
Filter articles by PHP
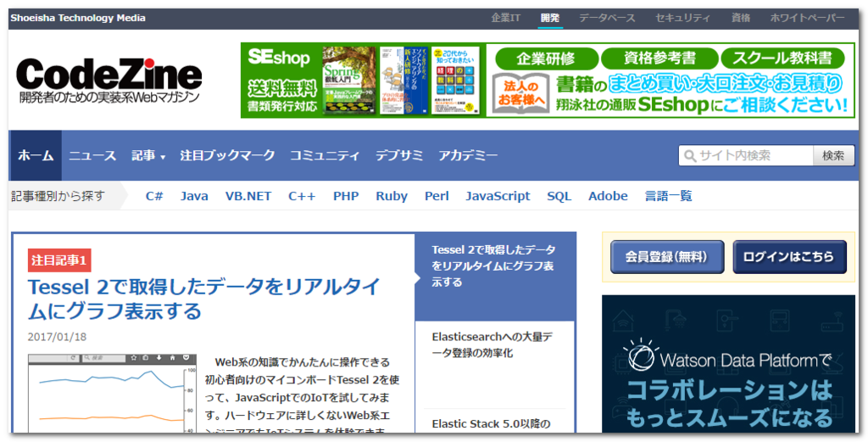[x=346, y=196]
